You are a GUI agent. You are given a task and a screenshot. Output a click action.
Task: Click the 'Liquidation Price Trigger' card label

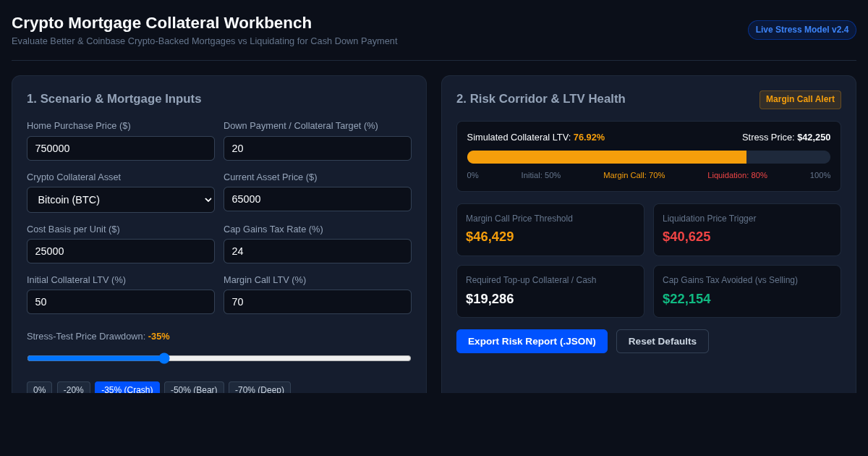(x=710, y=219)
